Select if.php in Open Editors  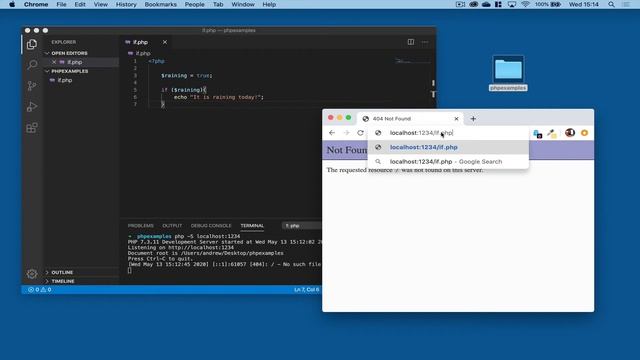[x=74, y=62]
